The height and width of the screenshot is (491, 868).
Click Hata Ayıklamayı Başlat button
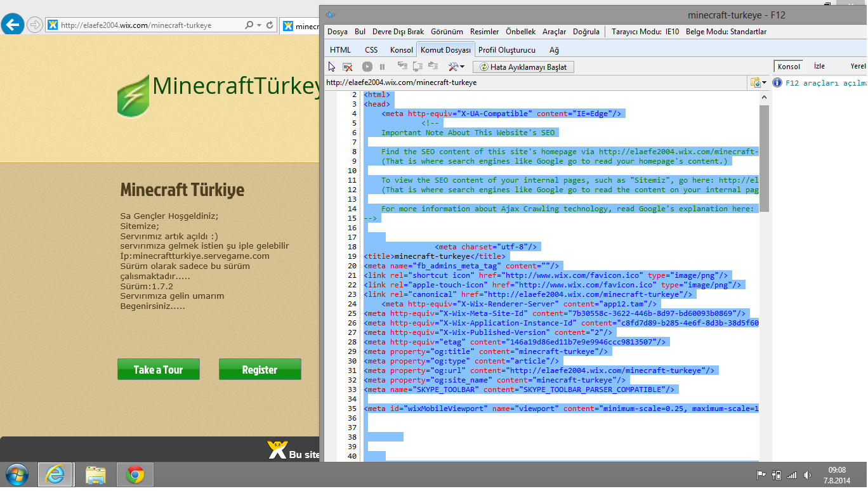coord(523,67)
